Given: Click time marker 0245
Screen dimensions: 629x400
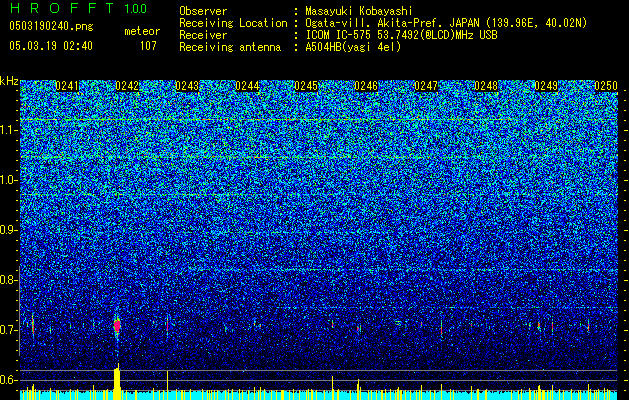Looking at the screenshot, I should pyautogui.click(x=306, y=86).
